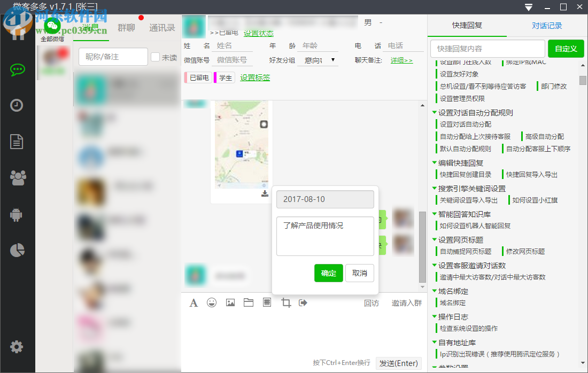Open the history clock icon in sidebar
This screenshot has height=373, width=588.
[x=17, y=105]
